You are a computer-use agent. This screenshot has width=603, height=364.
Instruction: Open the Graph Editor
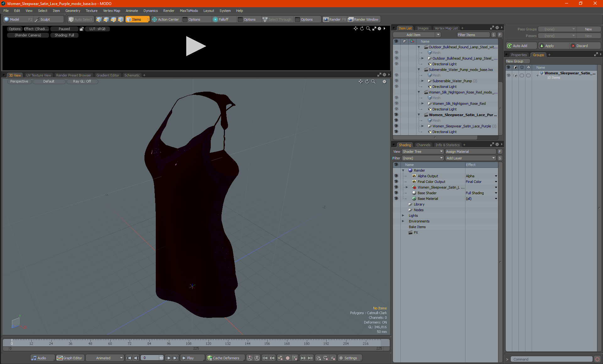[70, 358]
